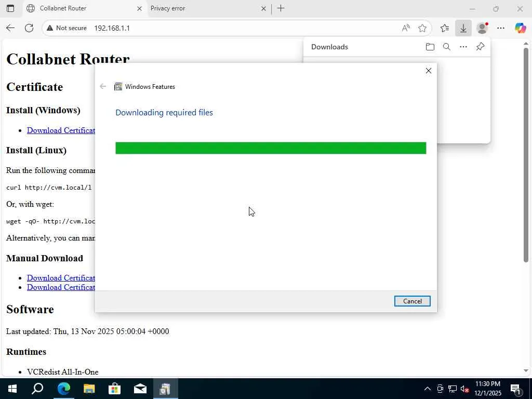Show hidden system tray icons
532x399 pixels.
tap(428, 389)
